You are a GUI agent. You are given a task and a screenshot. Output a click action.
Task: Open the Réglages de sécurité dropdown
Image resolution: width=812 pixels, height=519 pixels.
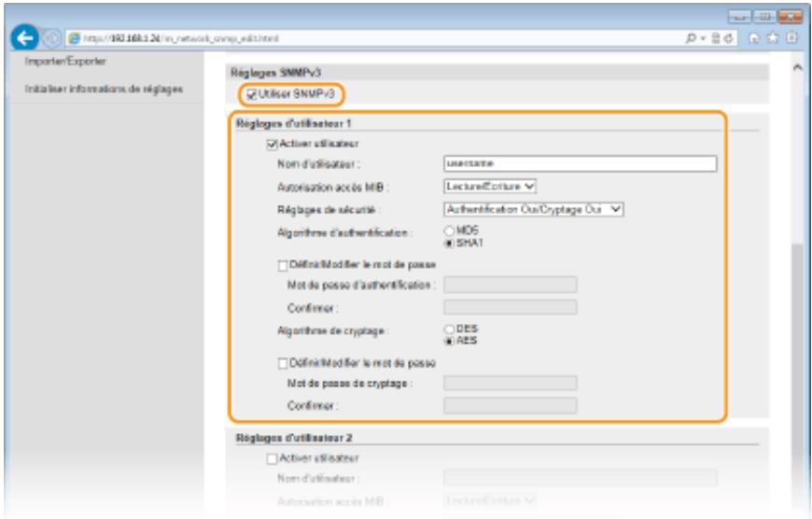(533, 209)
